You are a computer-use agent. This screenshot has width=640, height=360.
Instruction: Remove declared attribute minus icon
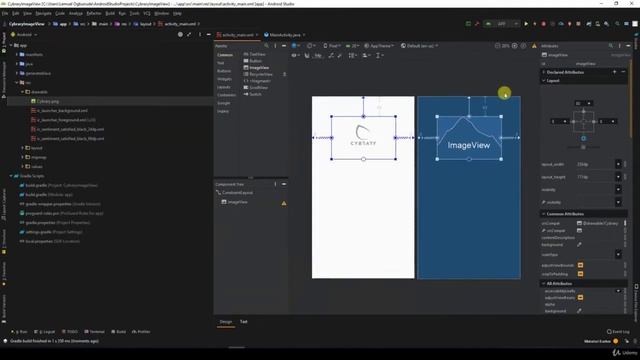(x=623, y=72)
